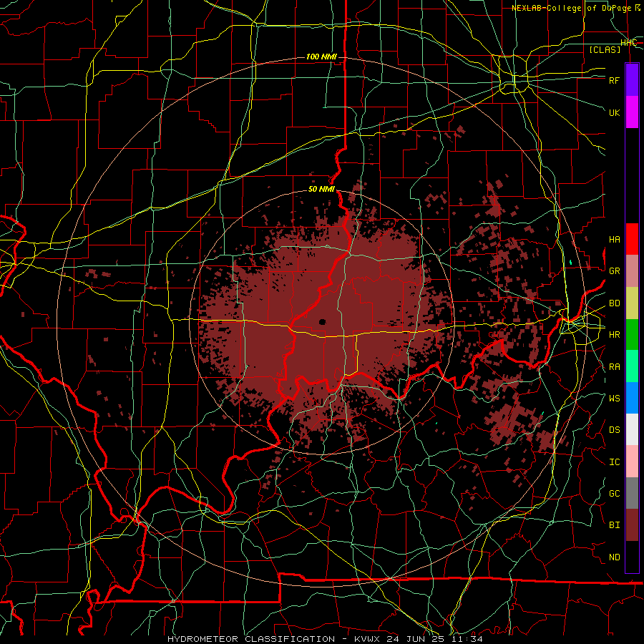Click the HA red legend swatch
The image size is (644, 644).
(x=632, y=239)
